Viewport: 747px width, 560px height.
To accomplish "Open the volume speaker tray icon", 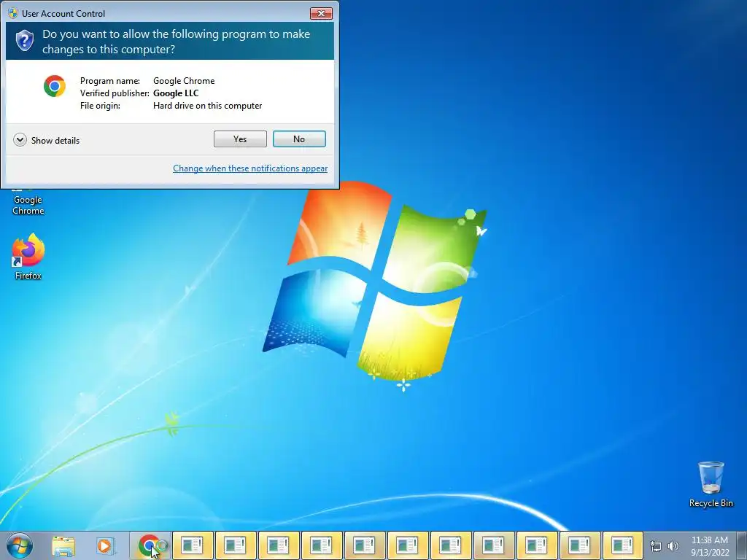I will (x=673, y=546).
